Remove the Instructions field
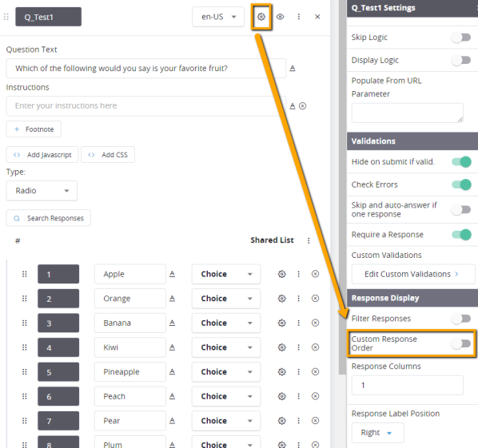 (x=302, y=106)
